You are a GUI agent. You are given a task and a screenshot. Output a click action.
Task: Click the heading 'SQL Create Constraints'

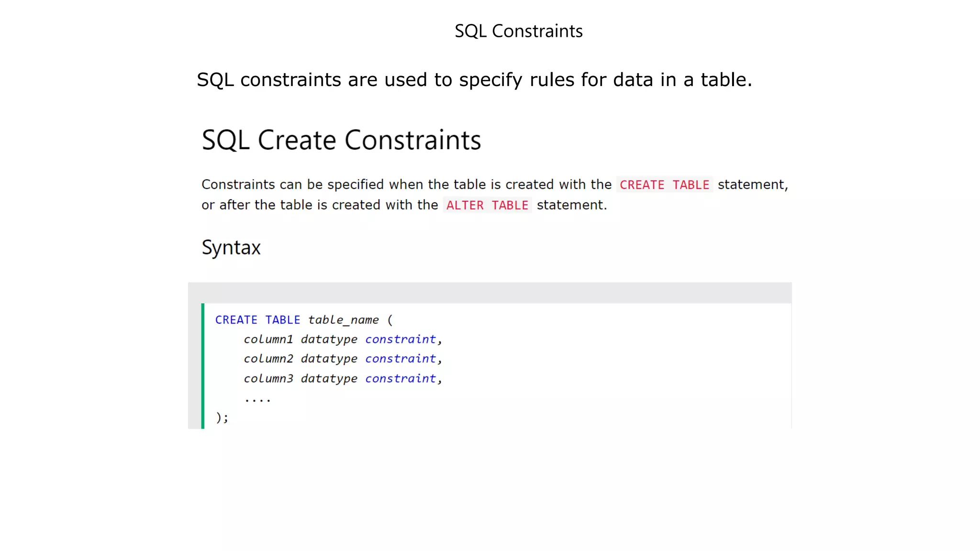[x=341, y=140]
